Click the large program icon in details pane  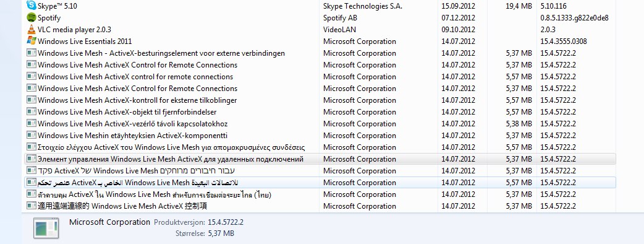[46, 229]
